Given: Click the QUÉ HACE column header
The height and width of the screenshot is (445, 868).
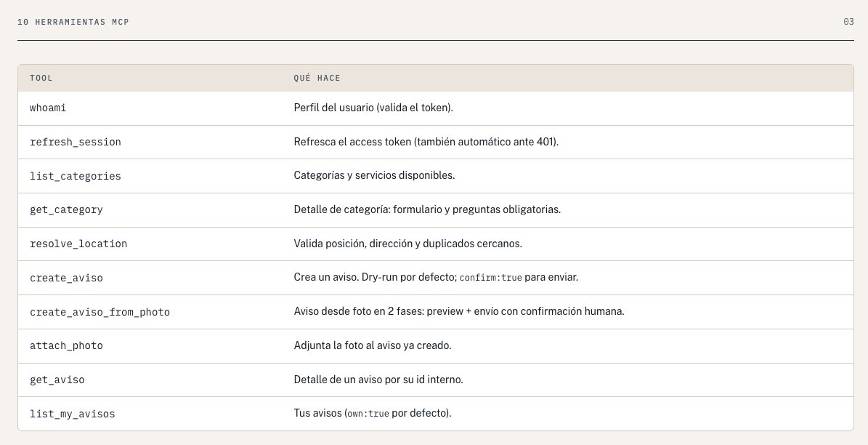Looking at the screenshot, I should tap(317, 78).
